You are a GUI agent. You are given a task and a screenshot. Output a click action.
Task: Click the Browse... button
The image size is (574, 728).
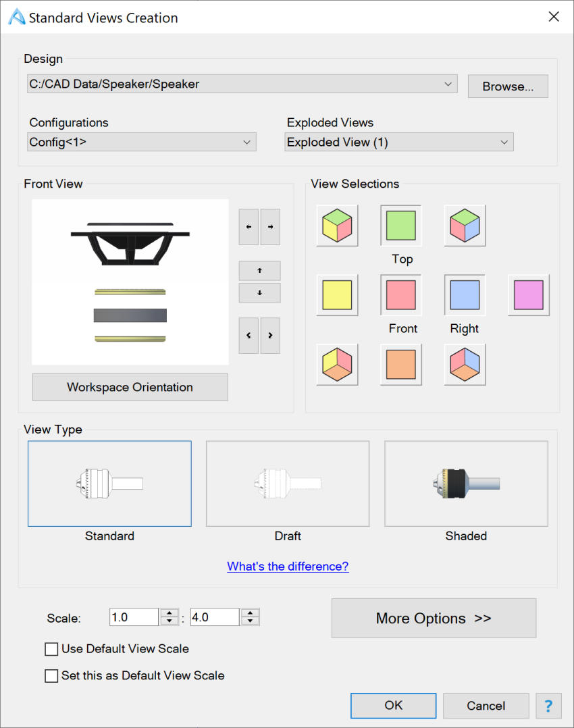click(508, 86)
